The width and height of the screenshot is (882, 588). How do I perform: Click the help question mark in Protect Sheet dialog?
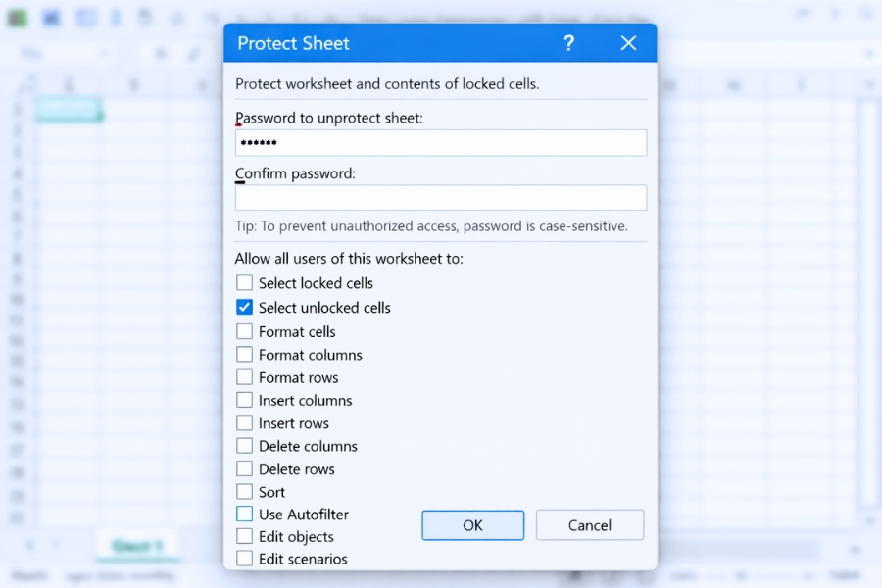(569, 43)
